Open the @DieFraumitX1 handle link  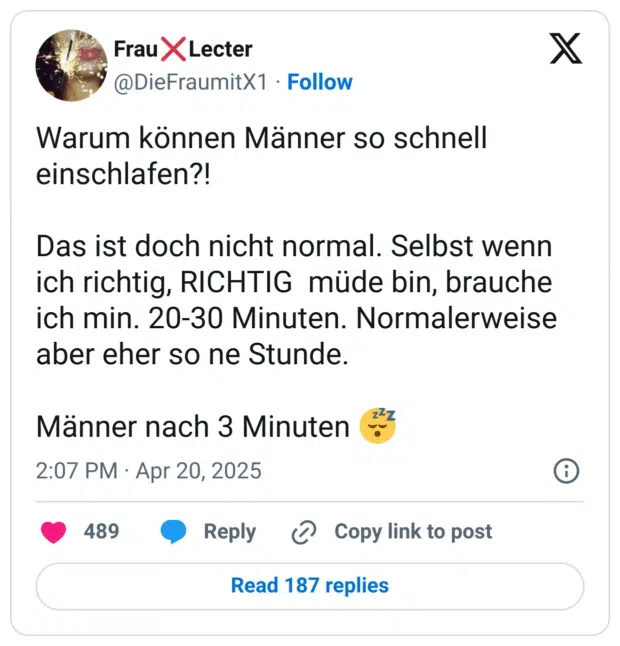(x=190, y=82)
